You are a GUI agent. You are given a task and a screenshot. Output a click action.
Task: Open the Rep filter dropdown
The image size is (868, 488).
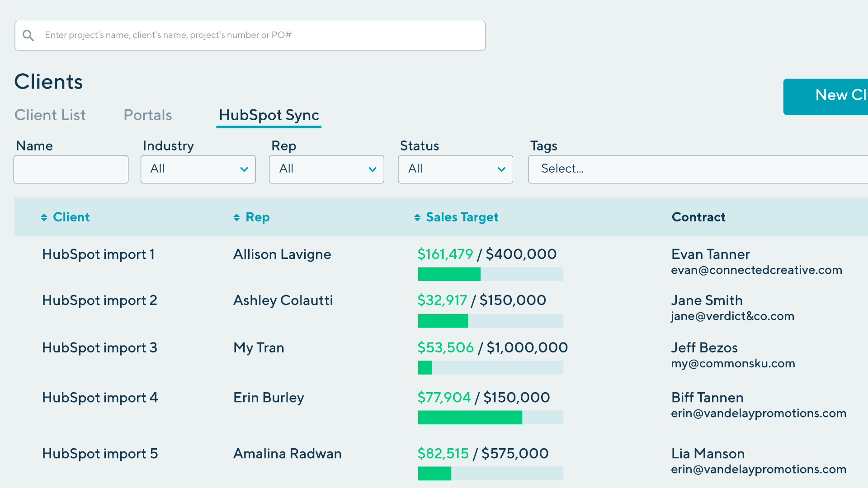pyautogui.click(x=326, y=169)
